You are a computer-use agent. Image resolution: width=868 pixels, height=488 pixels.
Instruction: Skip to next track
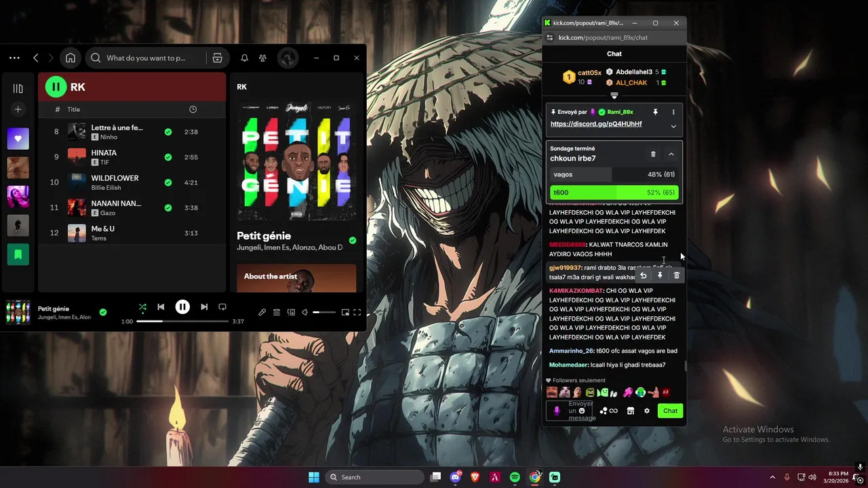[x=204, y=307]
